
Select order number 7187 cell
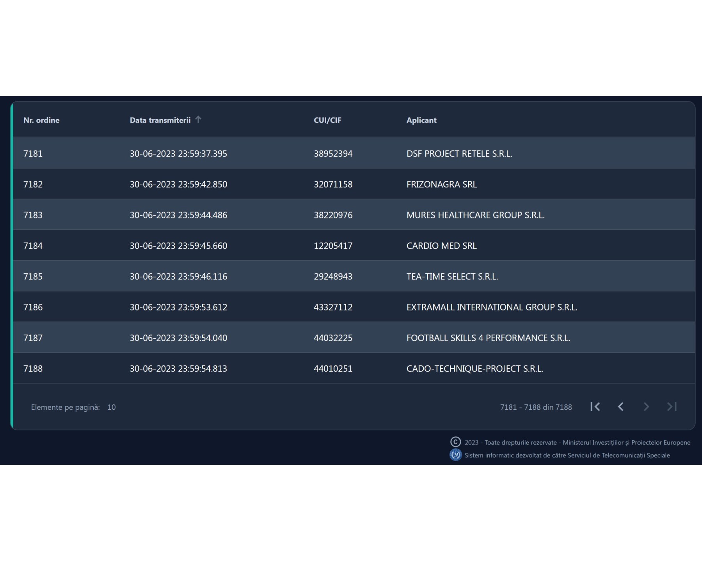(33, 338)
